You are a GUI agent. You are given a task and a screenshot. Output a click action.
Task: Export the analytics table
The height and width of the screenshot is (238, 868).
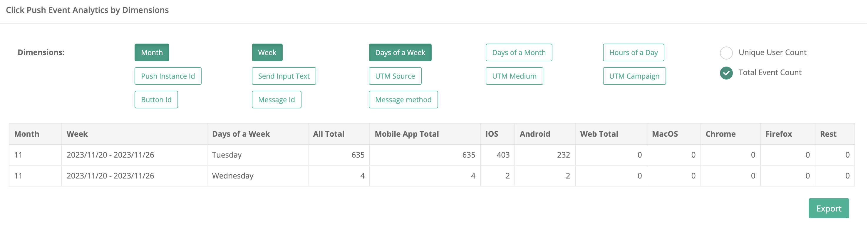(x=828, y=209)
